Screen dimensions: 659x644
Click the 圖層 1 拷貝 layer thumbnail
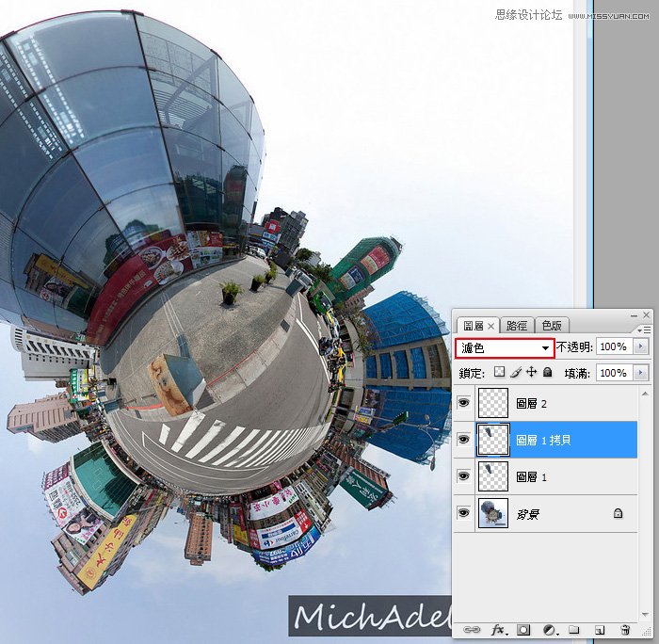[x=493, y=439]
